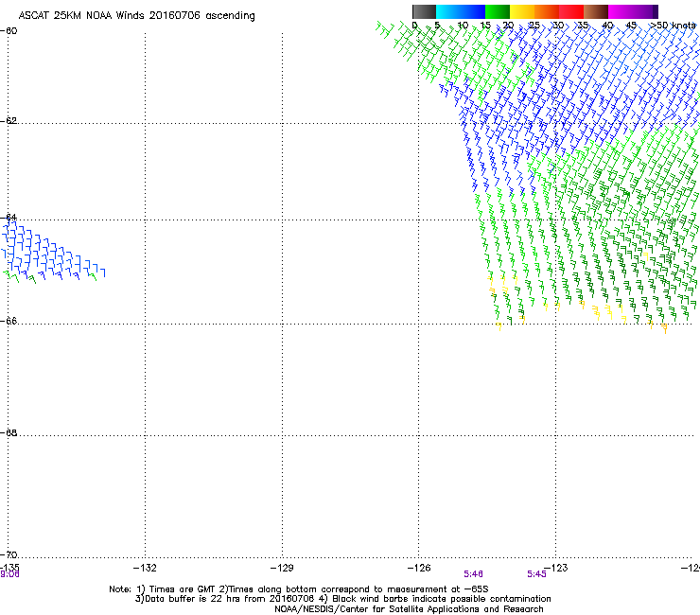Screen dimensions: 700x615
Task: Click the '25' label under the color bar
Action: [534, 26]
